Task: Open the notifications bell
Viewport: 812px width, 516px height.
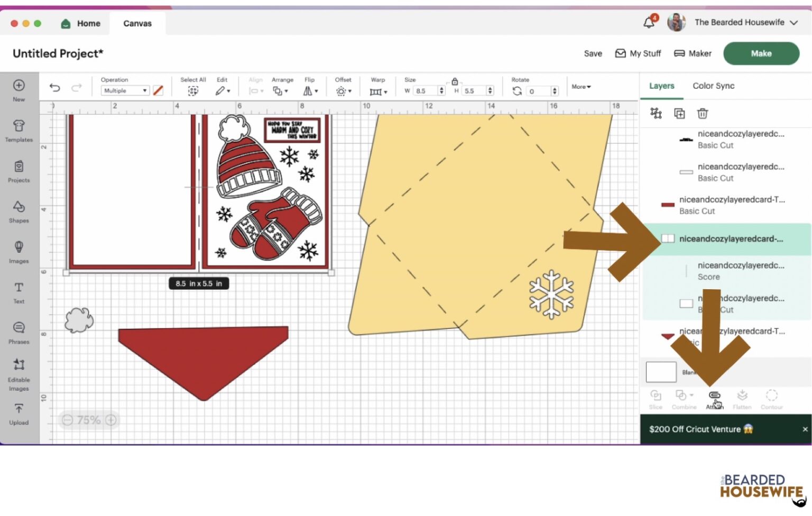Action: click(x=649, y=22)
